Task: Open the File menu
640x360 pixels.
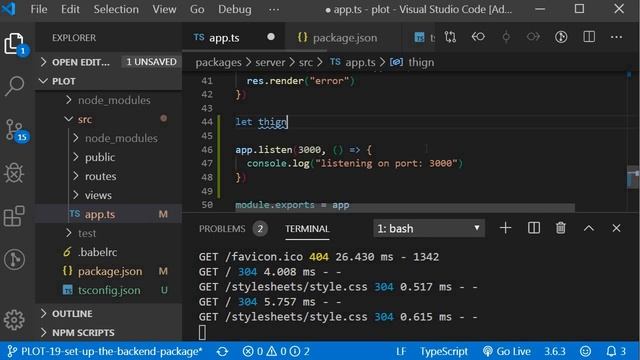Action: click(x=39, y=9)
